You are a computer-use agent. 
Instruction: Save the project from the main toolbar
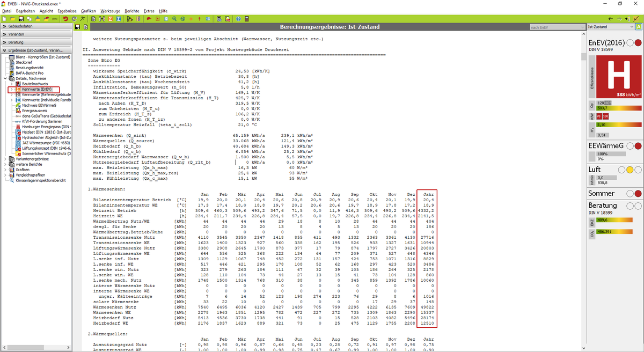21,18
